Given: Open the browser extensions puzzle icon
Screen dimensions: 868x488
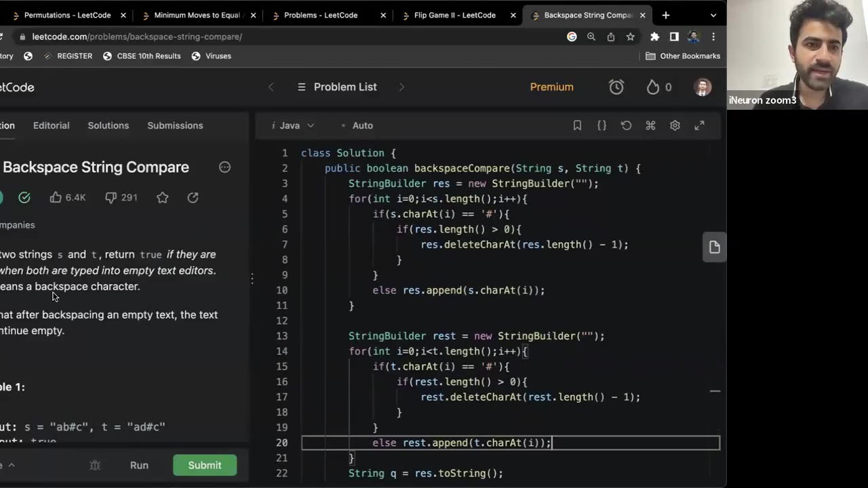Looking at the screenshot, I should [x=654, y=37].
